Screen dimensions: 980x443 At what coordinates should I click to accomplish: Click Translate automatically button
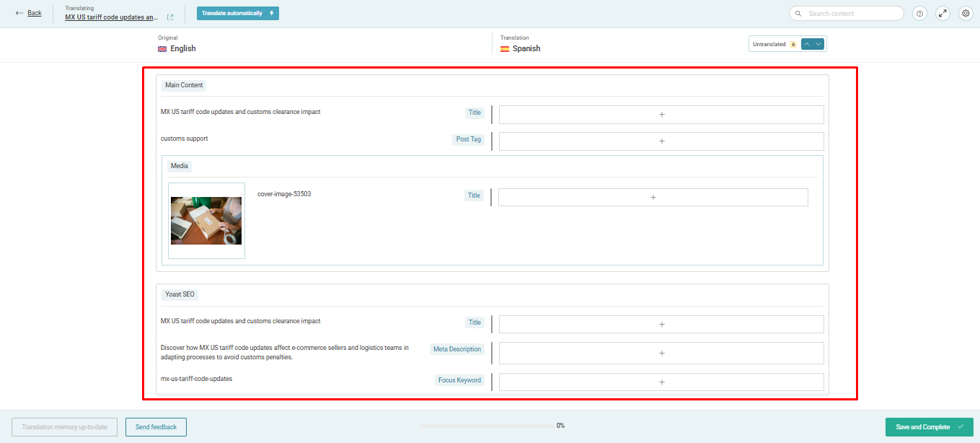[x=237, y=13]
